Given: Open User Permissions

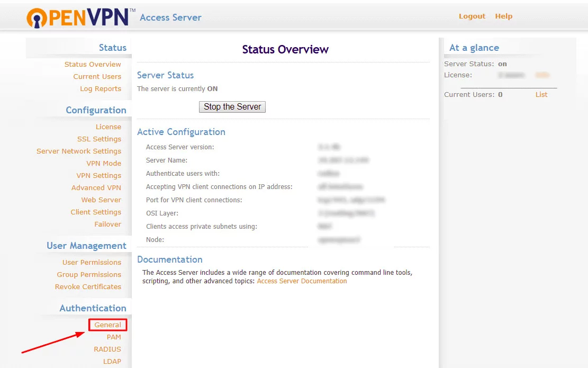Looking at the screenshot, I should point(92,262).
